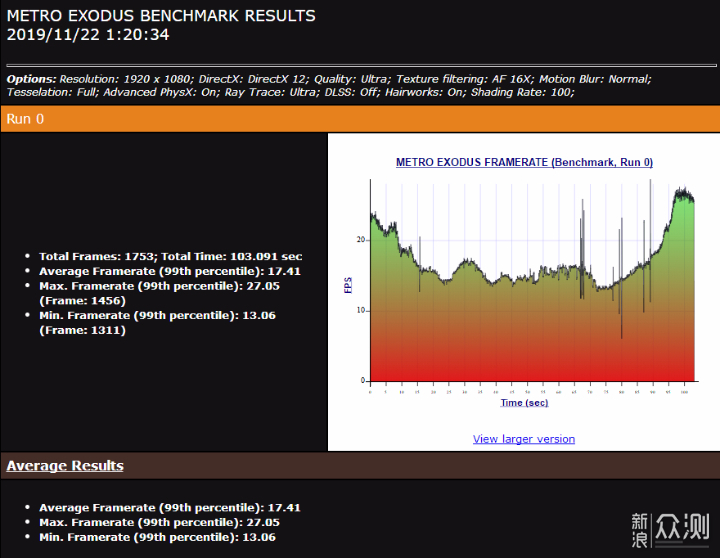
Task: Click the Average Results heading
Action: [x=65, y=466]
